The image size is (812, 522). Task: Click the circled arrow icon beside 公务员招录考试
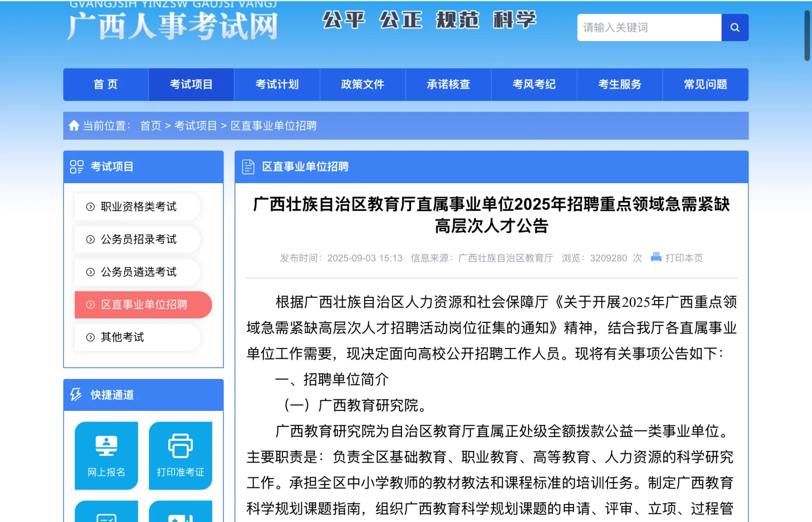(90, 239)
